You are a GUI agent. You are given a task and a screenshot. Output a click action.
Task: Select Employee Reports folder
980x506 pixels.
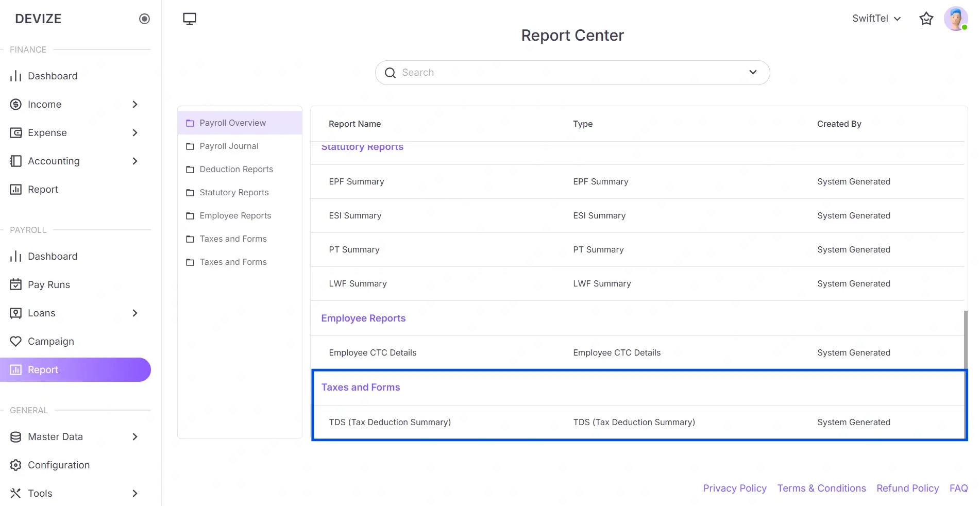[240, 216]
